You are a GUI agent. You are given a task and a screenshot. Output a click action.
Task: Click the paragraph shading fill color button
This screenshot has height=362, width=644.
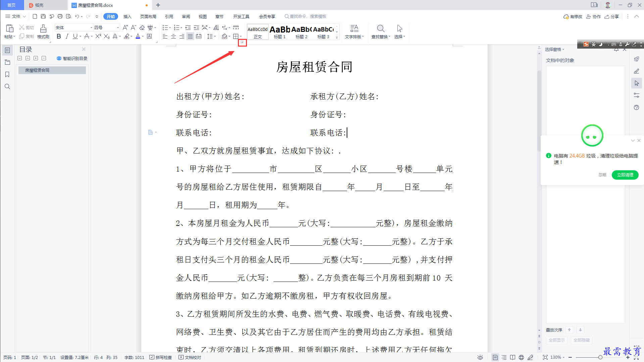tap(225, 36)
